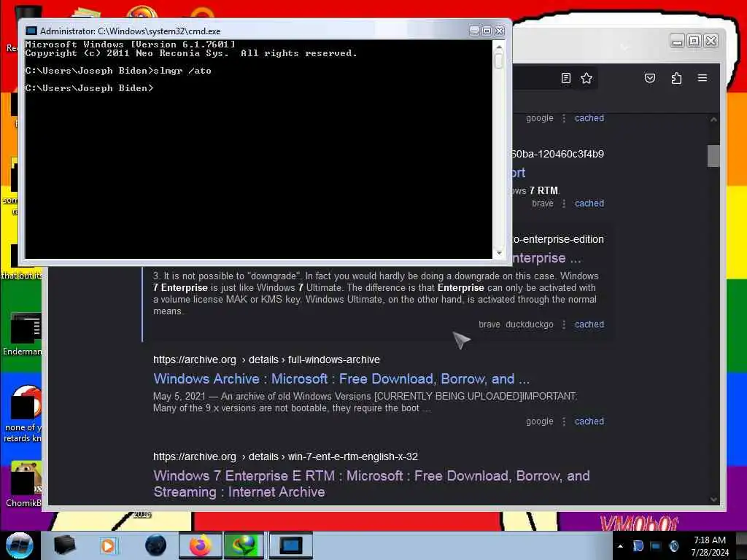The width and height of the screenshot is (747, 560).
Task: Click the archive.org full-windows-archive URL text
Action: (266, 359)
